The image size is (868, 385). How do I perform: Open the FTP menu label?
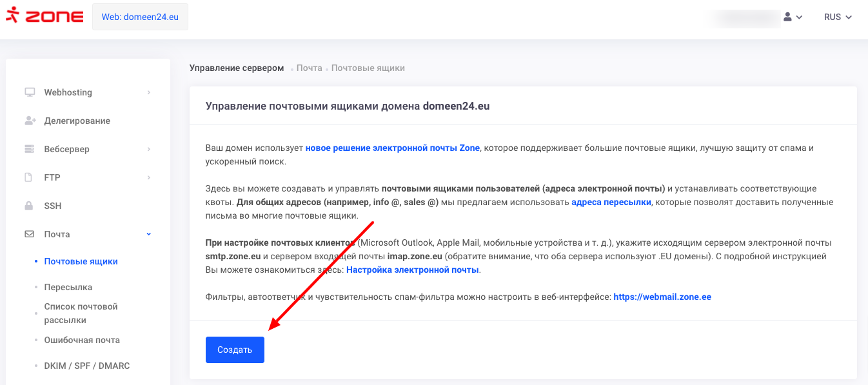(52, 177)
